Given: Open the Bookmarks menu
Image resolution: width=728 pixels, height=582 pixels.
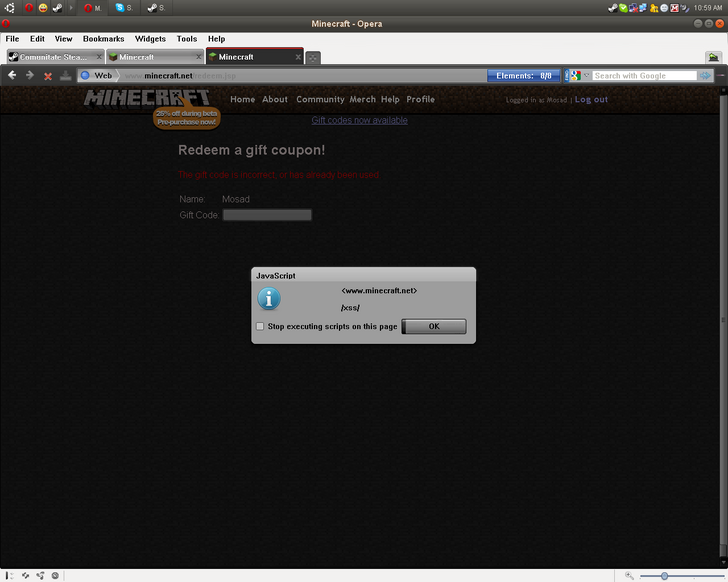Looking at the screenshot, I should [103, 39].
